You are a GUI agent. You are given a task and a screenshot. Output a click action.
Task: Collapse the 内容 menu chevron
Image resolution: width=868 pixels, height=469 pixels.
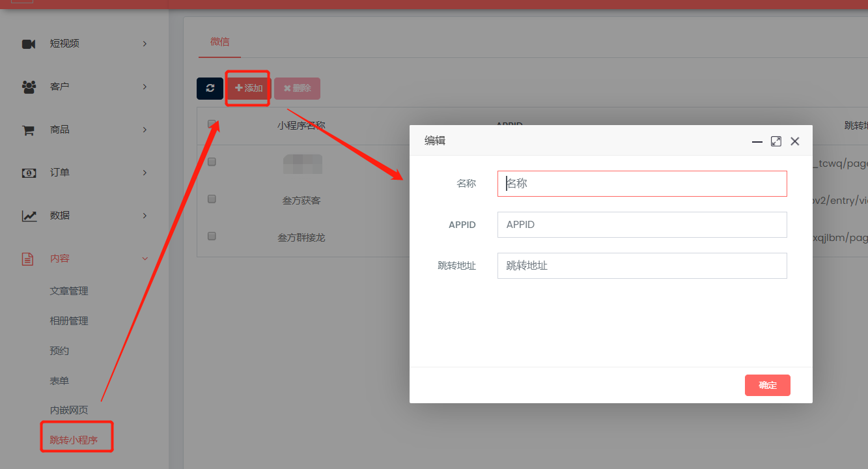coord(145,259)
